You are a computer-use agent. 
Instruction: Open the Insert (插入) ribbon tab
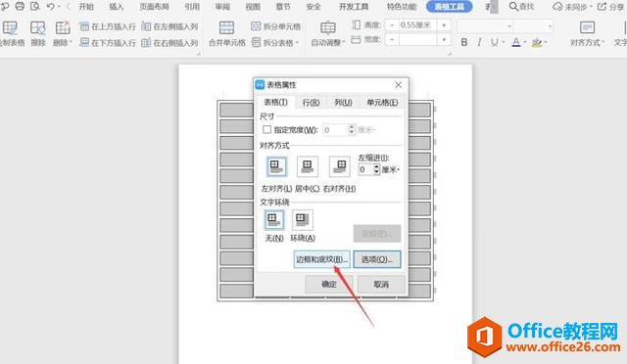[x=117, y=7]
